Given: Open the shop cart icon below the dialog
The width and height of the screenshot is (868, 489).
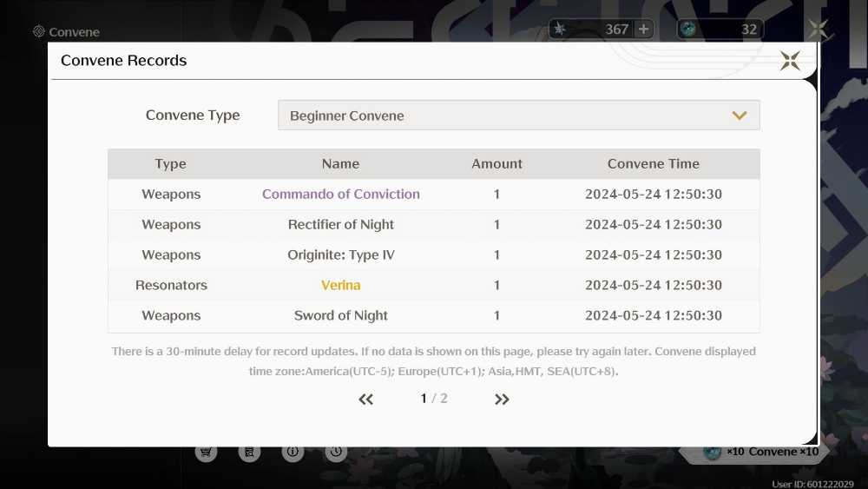Looking at the screenshot, I should tap(206, 453).
